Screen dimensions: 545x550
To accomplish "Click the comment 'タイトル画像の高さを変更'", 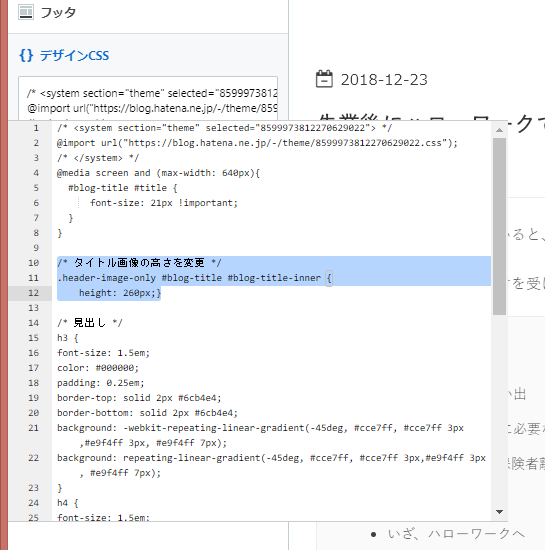I will (139, 263).
